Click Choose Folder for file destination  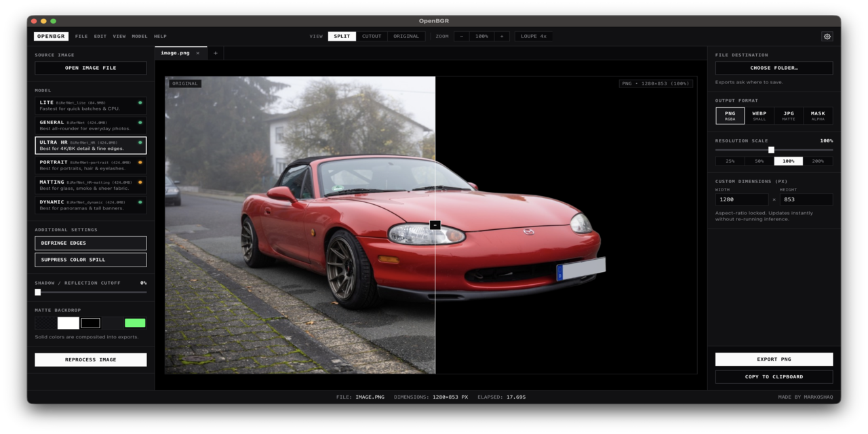click(774, 68)
